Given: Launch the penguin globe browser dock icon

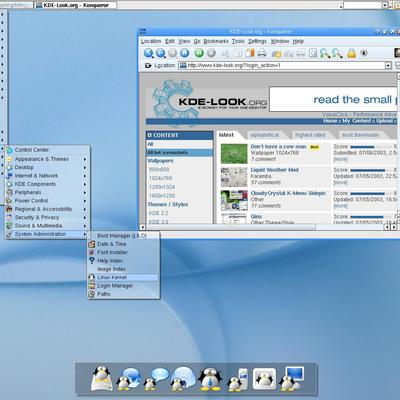Looking at the screenshot, I should pyautogui.click(x=129, y=379).
